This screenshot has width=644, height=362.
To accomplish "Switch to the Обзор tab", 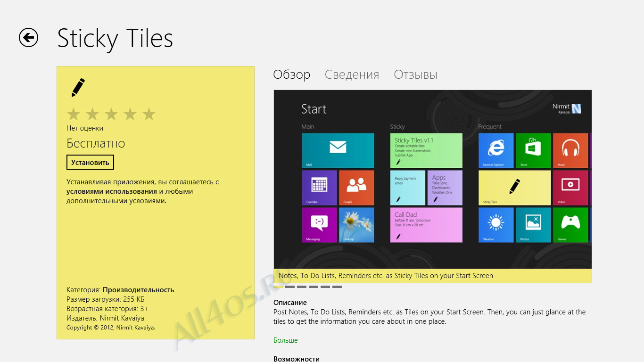I will tap(292, 74).
